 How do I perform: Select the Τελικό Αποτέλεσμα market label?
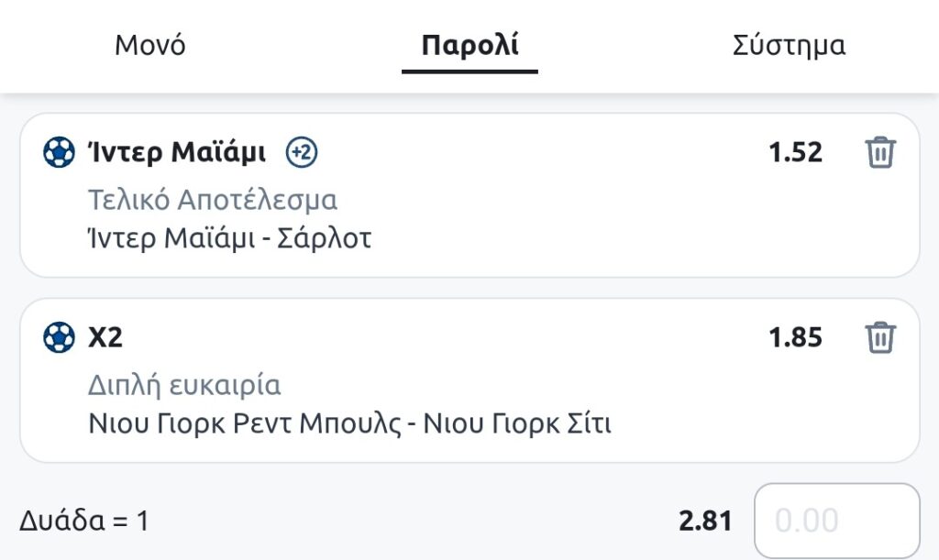pos(213,199)
